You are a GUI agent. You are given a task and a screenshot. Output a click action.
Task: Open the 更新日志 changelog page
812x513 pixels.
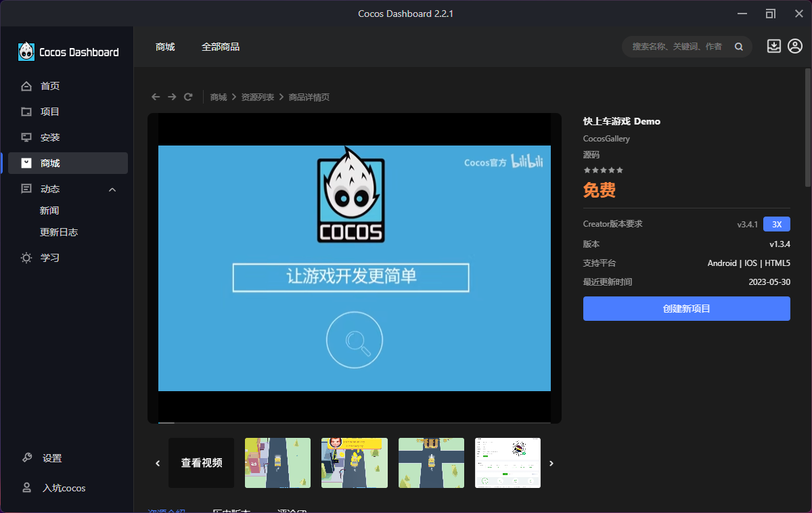click(59, 232)
